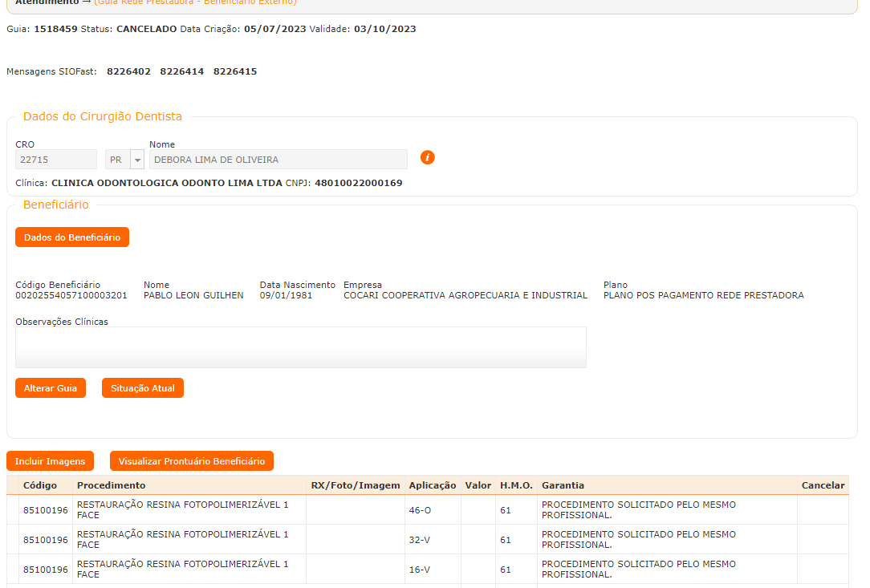Click the Aplicação column header
870x588 pixels.
click(432, 485)
